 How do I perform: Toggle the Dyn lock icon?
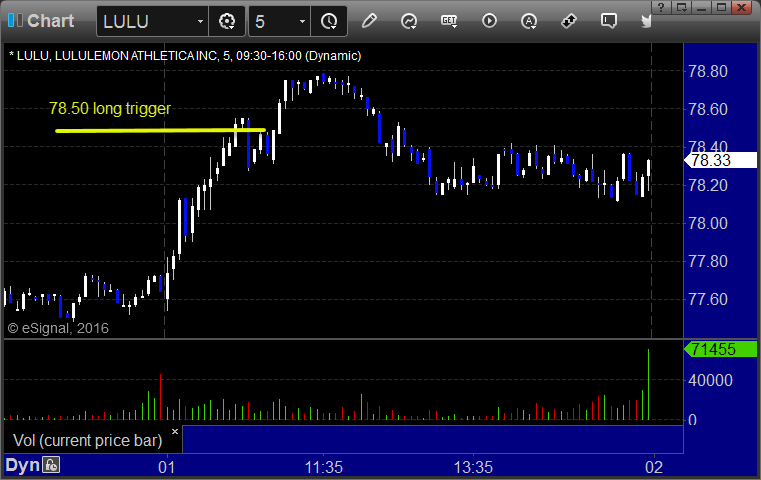pyautogui.click(x=51, y=465)
